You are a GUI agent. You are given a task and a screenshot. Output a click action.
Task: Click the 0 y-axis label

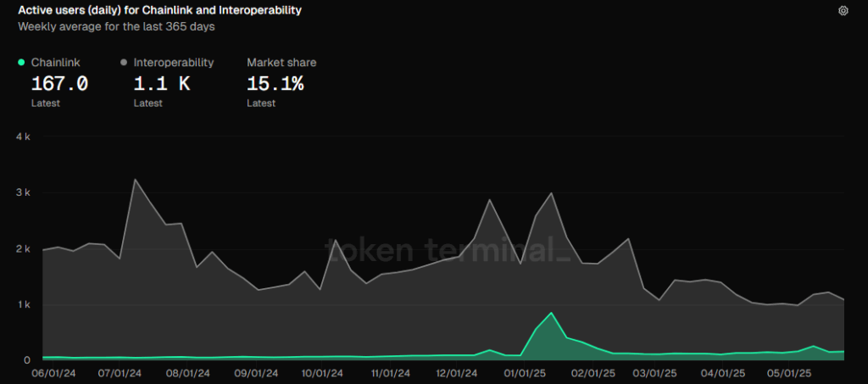(26, 360)
